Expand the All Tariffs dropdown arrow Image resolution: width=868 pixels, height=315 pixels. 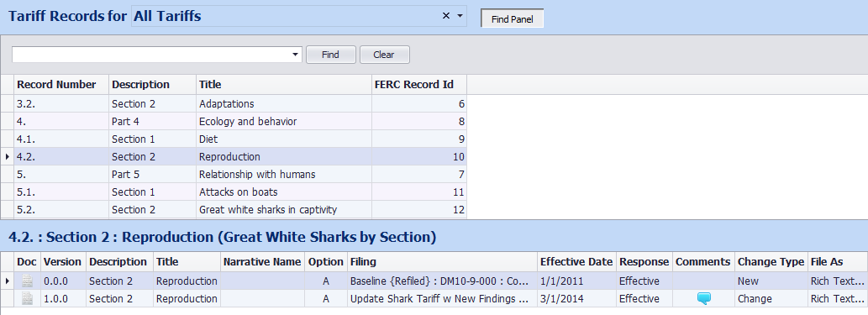tap(460, 16)
